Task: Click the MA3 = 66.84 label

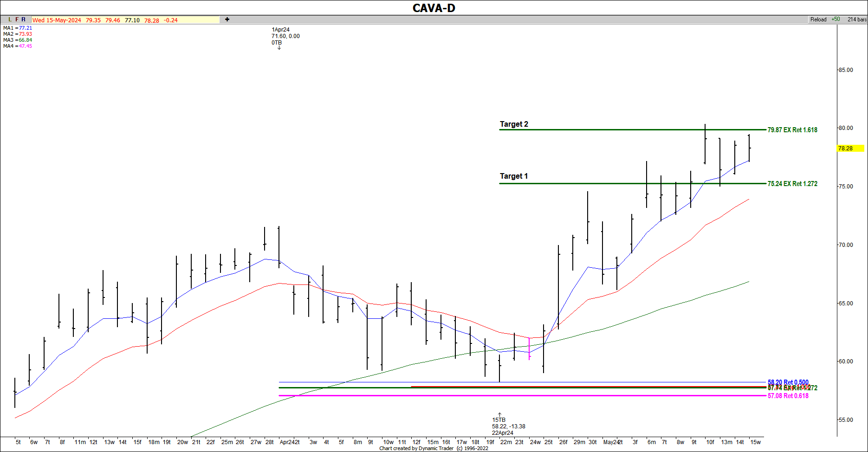Action: pyautogui.click(x=18, y=40)
